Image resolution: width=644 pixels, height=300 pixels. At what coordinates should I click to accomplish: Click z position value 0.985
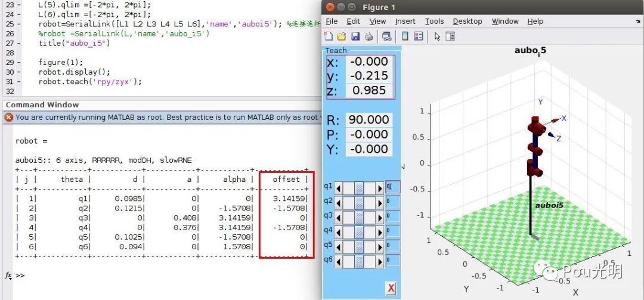coord(370,91)
